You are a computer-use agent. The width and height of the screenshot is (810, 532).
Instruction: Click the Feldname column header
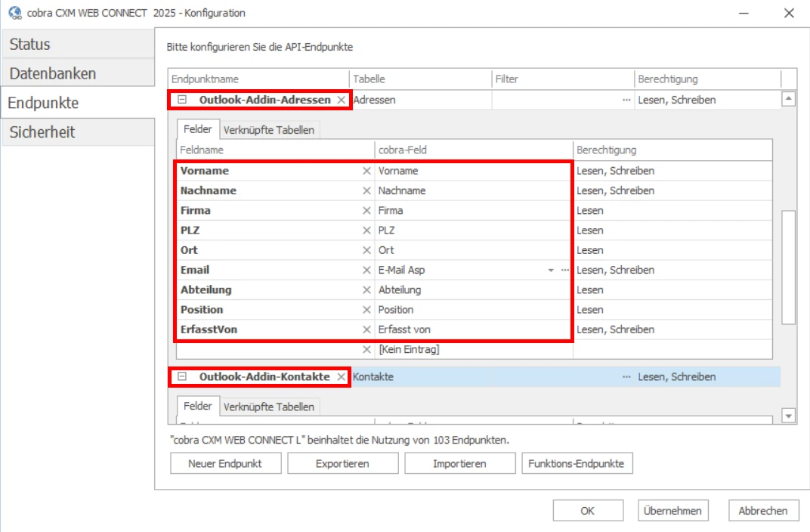coord(275,150)
